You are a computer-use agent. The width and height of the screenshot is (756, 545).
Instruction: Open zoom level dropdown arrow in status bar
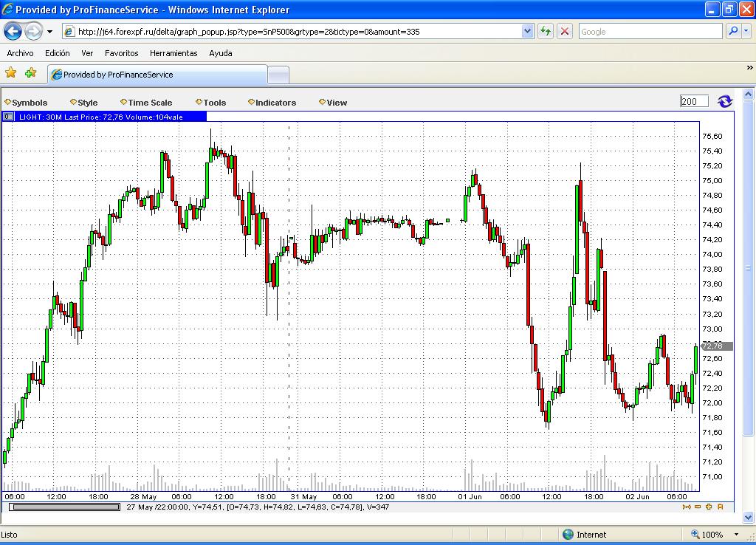pos(736,535)
